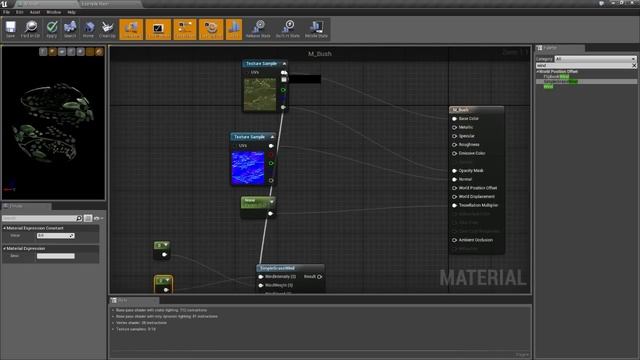Collapse the World Position Offset palette category

pyautogui.click(x=538, y=71)
